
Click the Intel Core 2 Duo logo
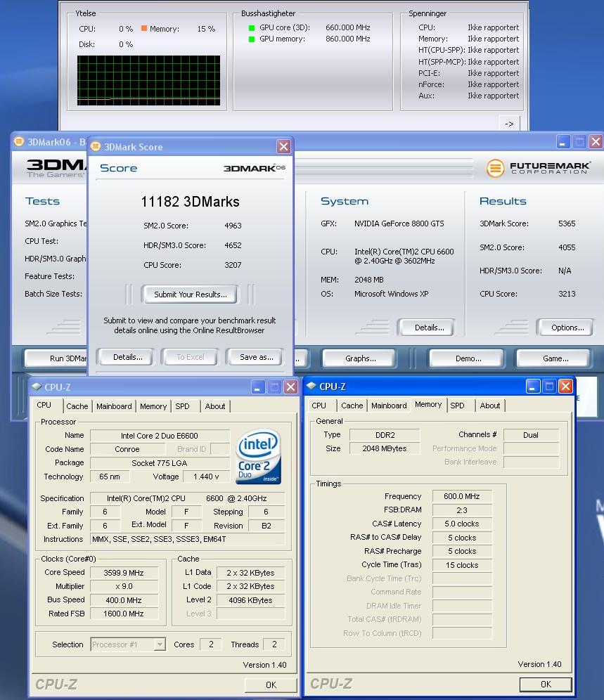coord(259,456)
